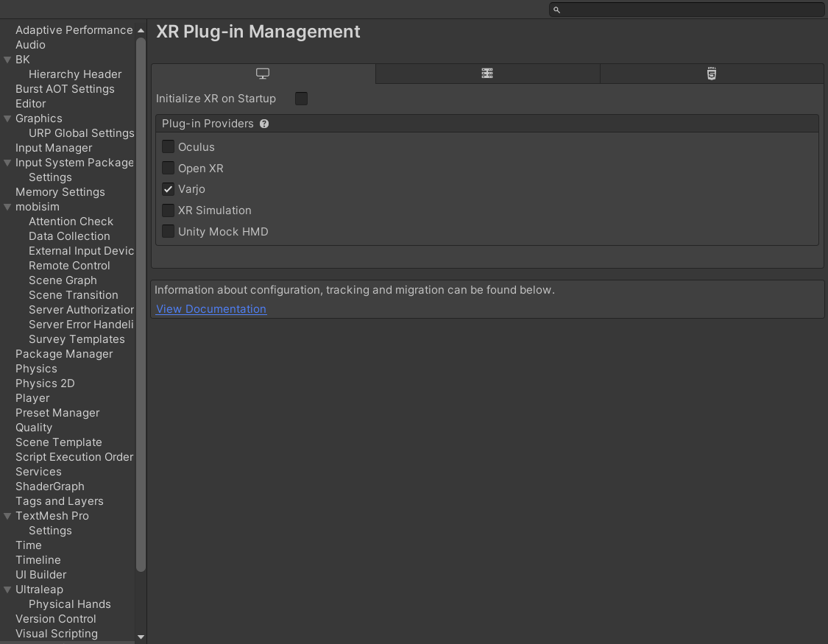
Task: Open Editor settings
Action: coord(31,104)
